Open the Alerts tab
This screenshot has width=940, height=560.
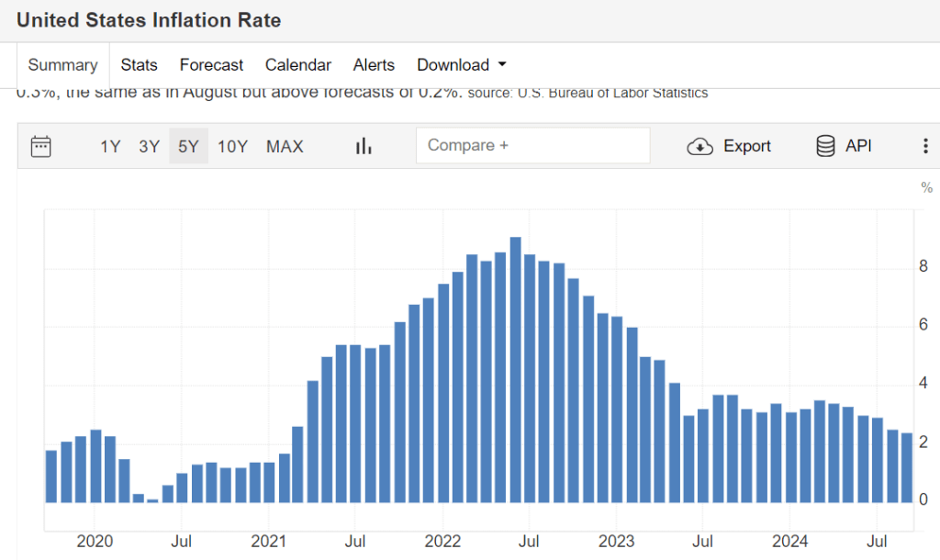pyautogui.click(x=374, y=65)
